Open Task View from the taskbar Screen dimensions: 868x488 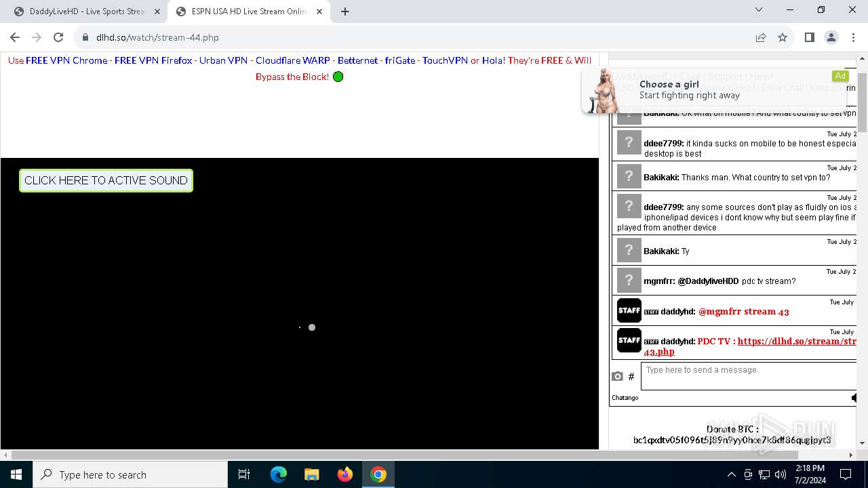pyautogui.click(x=244, y=474)
